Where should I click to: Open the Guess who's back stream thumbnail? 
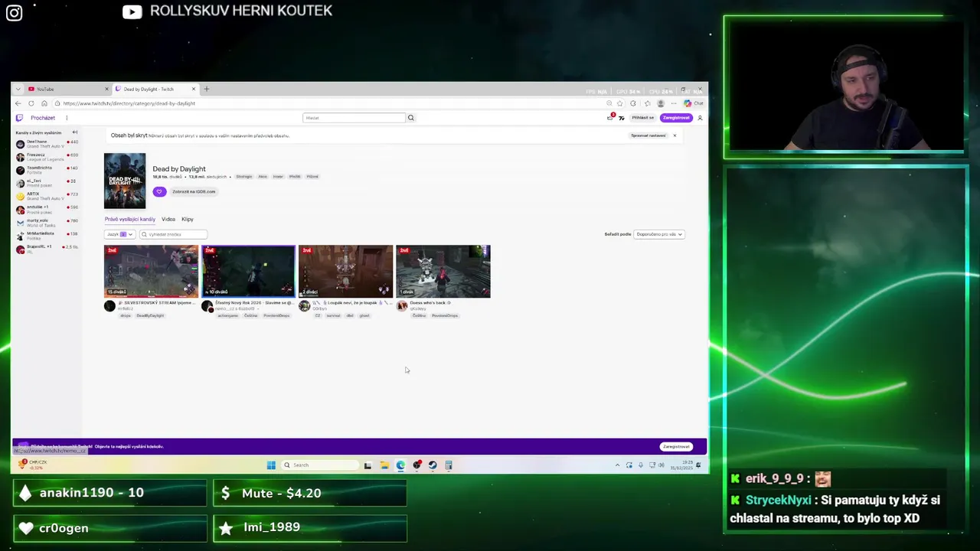[443, 271]
